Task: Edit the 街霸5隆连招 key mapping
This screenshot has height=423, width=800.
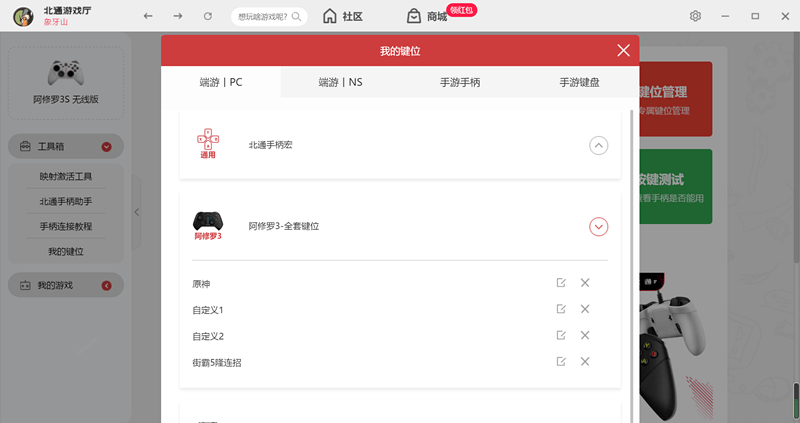Action: click(x=561, y=361)
